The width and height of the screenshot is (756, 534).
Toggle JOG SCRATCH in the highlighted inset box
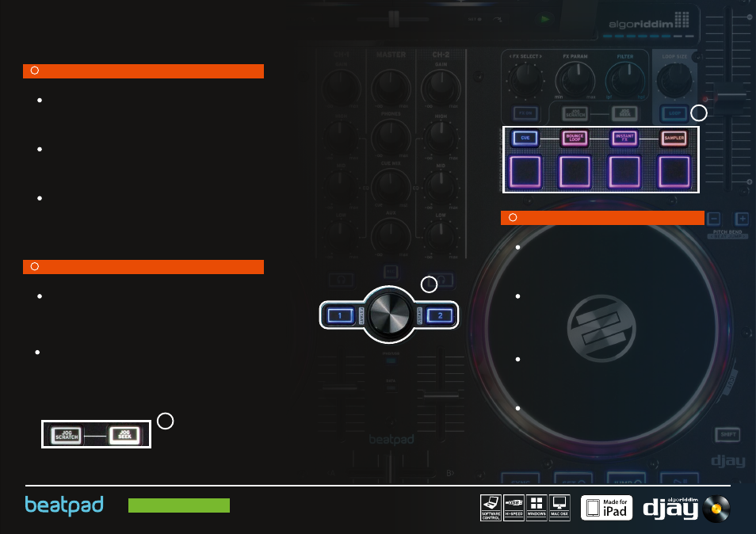click(67, 436)
